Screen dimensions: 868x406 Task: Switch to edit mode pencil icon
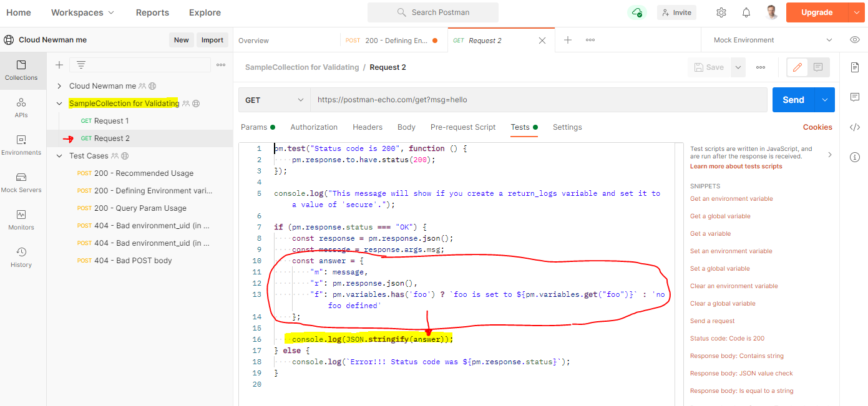797,67
